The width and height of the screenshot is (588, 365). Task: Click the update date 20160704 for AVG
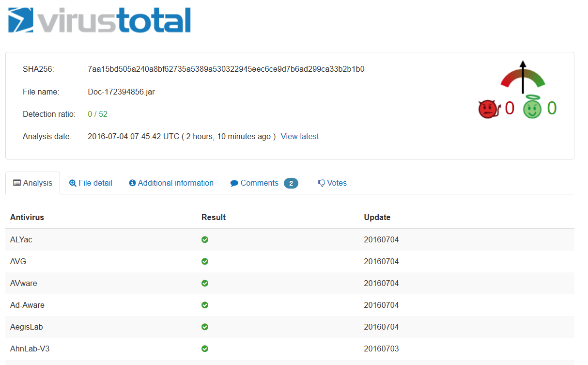coord(382,261)
